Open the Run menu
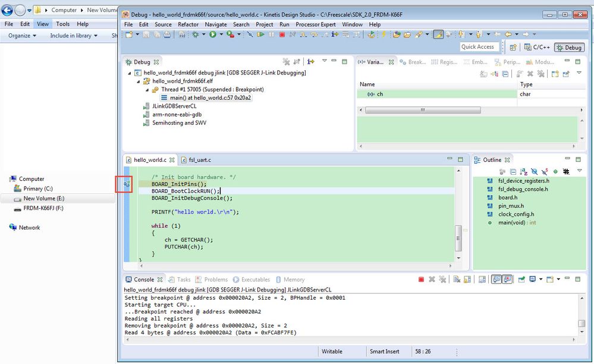 click(284, 24)
